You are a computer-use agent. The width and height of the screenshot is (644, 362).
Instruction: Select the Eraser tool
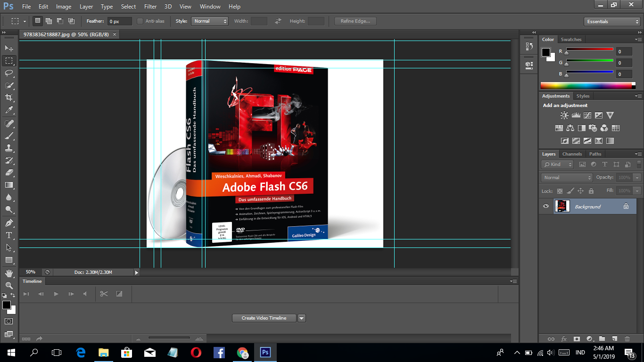pyautogui.click(x=9, y=173)
